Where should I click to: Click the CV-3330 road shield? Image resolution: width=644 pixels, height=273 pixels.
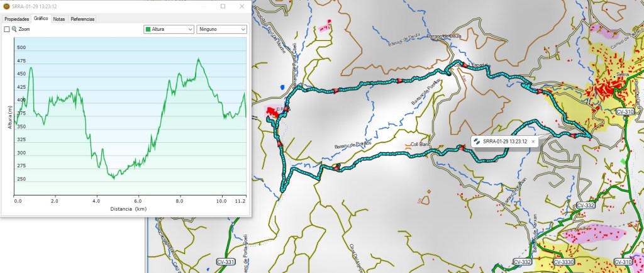563,262
